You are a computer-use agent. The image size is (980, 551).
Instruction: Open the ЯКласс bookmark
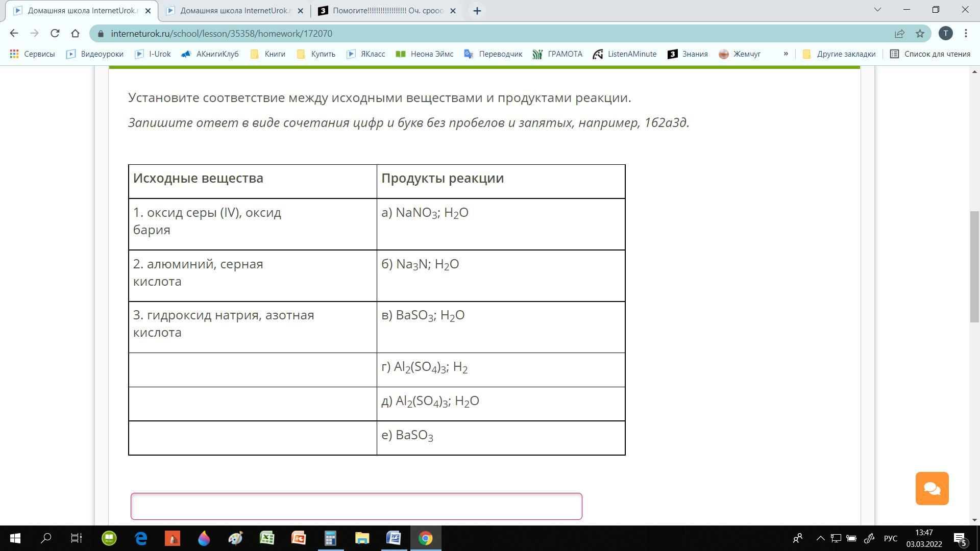click(366, 54)
